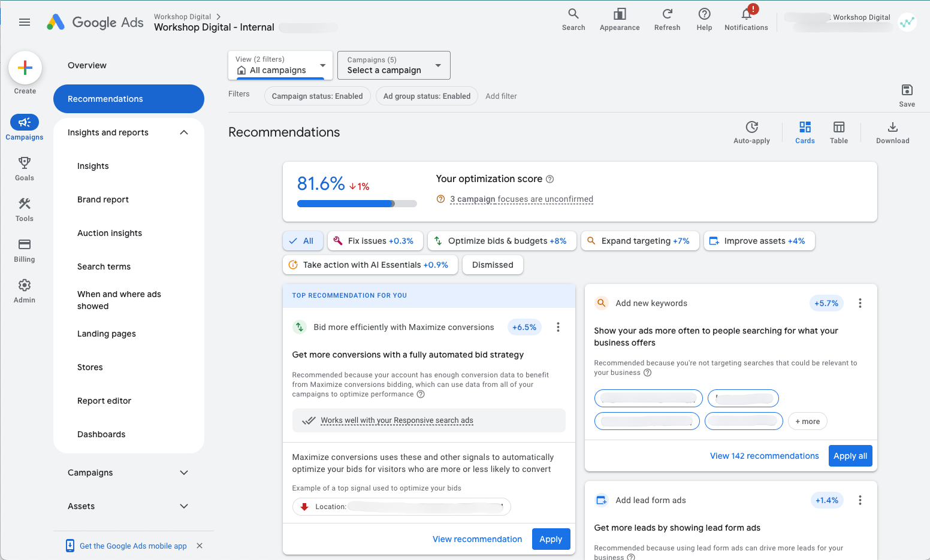Click Add filter field
This screenshot has width=930, height=560.
[501, 96]
